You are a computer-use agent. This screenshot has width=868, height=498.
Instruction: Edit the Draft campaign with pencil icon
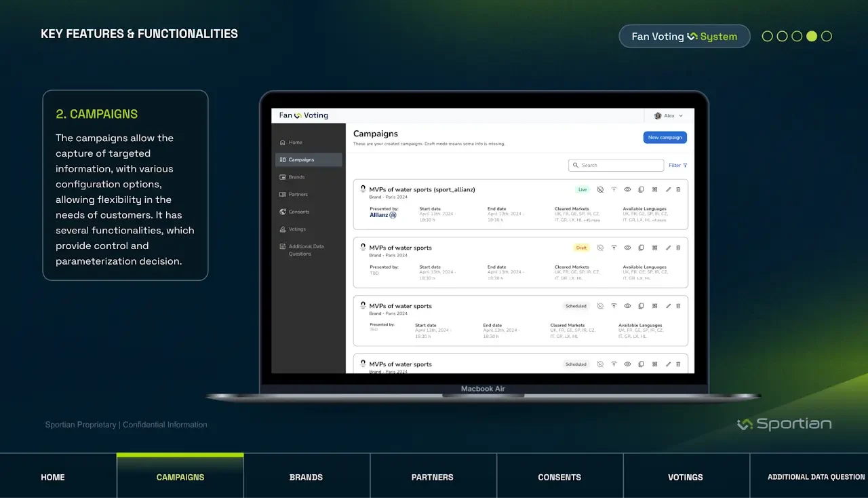(x=668, y=248)
